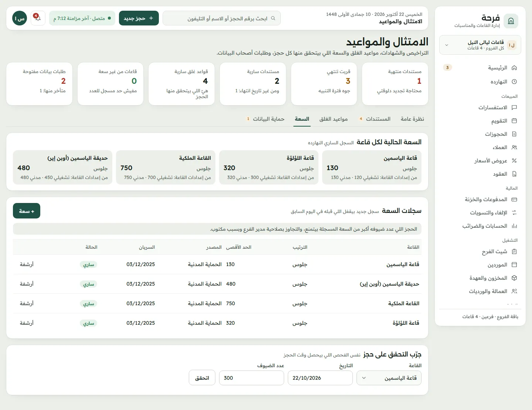This screenshot has width=532, height=410.
Task: Click the العقود file icon
Action: (x=514, y=174)
